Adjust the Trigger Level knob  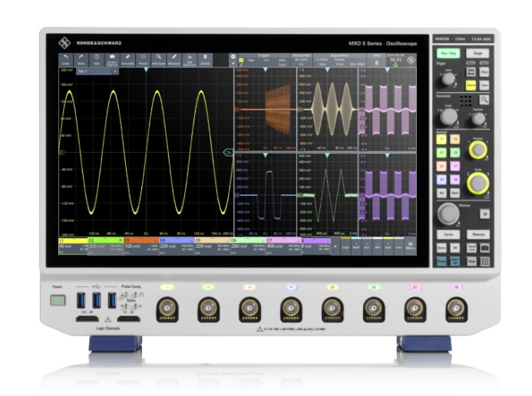448,78
